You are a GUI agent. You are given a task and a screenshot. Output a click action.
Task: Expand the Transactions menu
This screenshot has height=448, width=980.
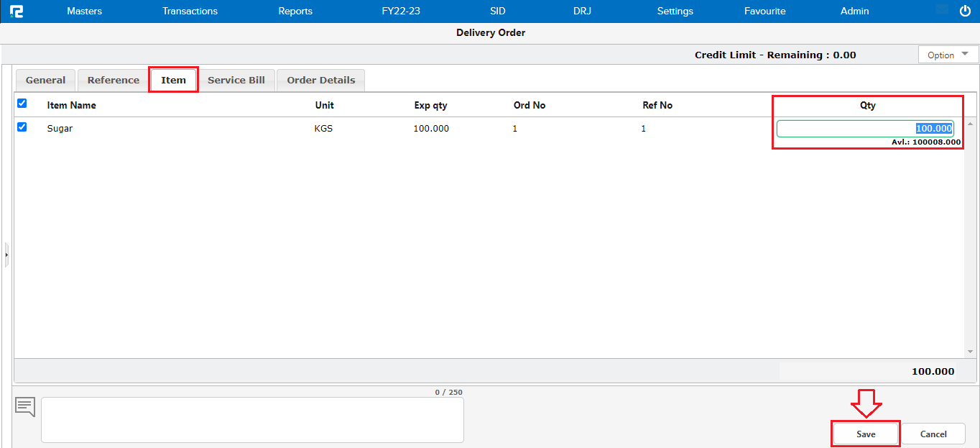tap(190, 11)
